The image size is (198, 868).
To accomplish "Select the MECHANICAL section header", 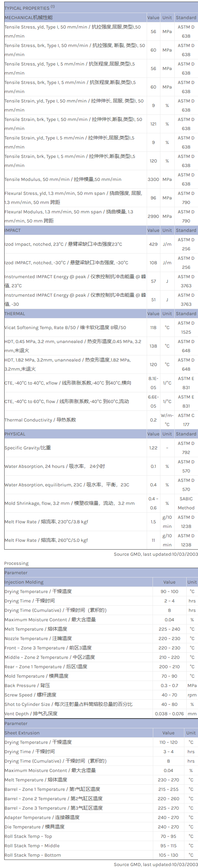I will pyautogui.click(x=29, y=18).
